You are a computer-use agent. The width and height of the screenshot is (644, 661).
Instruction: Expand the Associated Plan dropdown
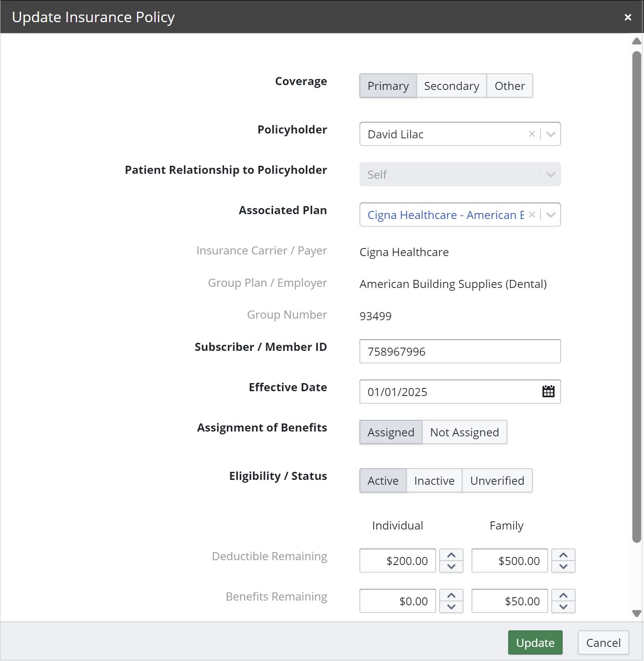(551, 215)
